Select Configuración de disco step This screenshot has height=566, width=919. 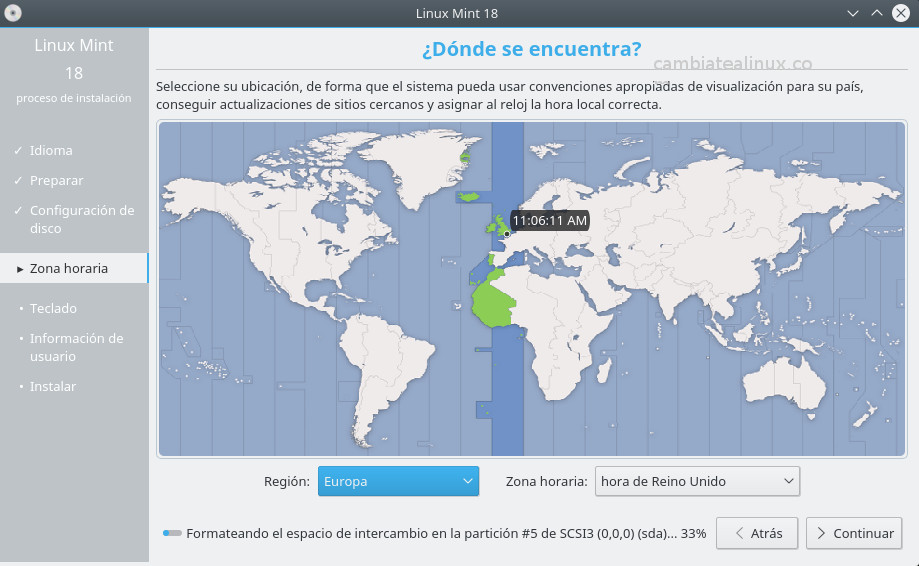[x=82, y=219]
